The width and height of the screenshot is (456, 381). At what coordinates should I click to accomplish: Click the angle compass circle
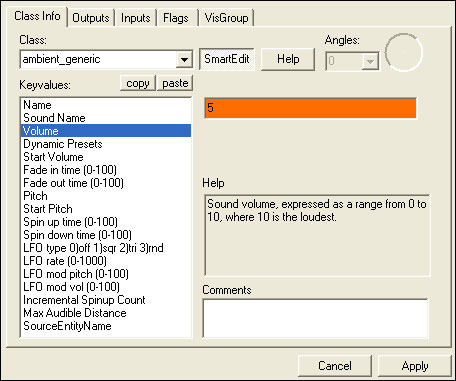pyautogui.click(x=404, y=52)
